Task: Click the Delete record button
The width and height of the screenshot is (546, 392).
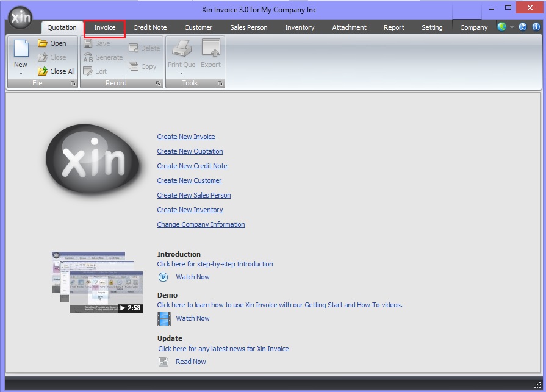Action: point(144,48)
